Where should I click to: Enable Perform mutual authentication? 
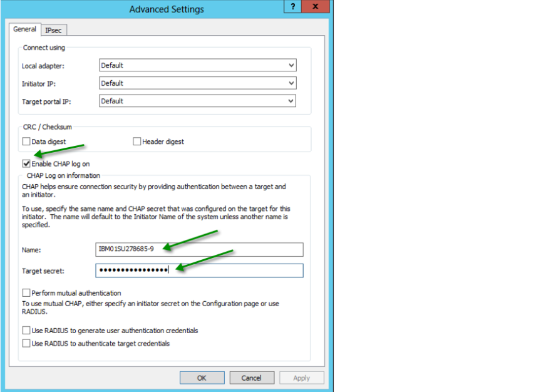click(26, 292)
